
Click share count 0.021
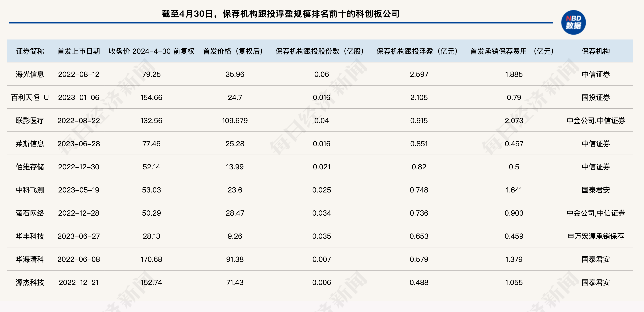point(321,167)
